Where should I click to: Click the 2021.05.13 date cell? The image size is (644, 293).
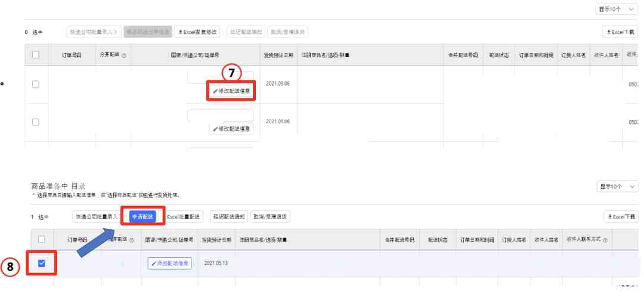[216, 263]
